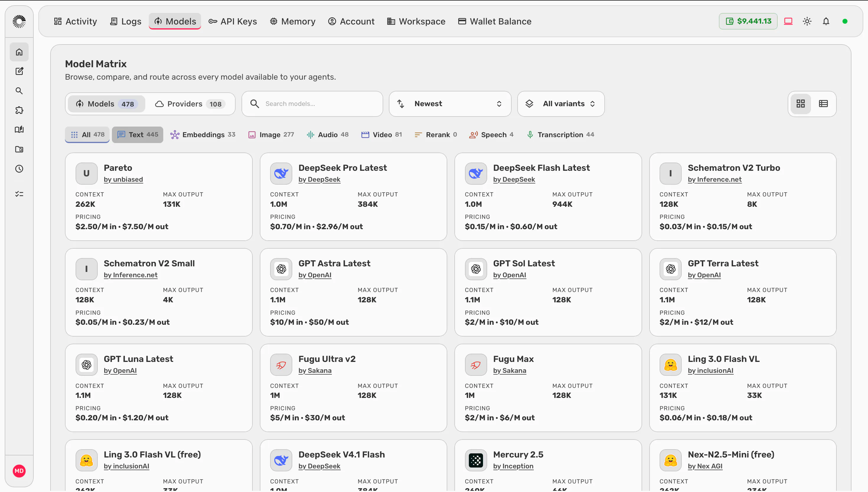Viewport: 868px width, 492px height.
Task: Open the All variants dropdown
Action: (561, 104)
